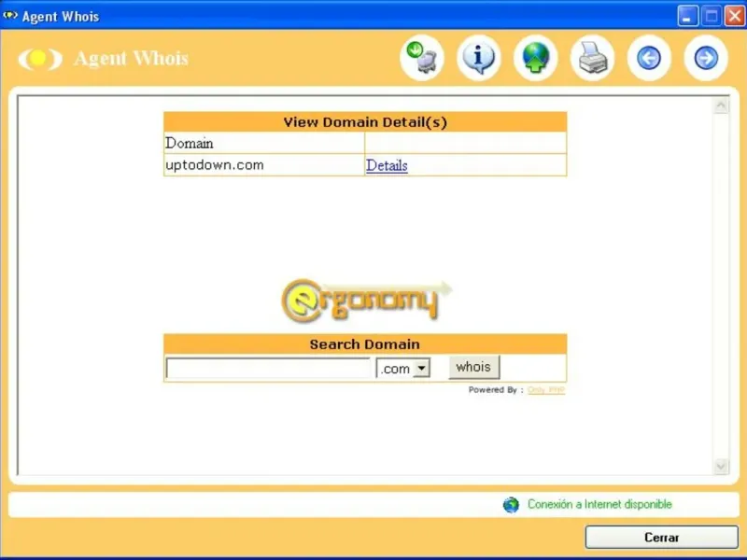The width and height of the screenshot is (747, 560).
Task: Click the globe icon in the status bar
Action: pyautogui.click(x=511, y=505)
